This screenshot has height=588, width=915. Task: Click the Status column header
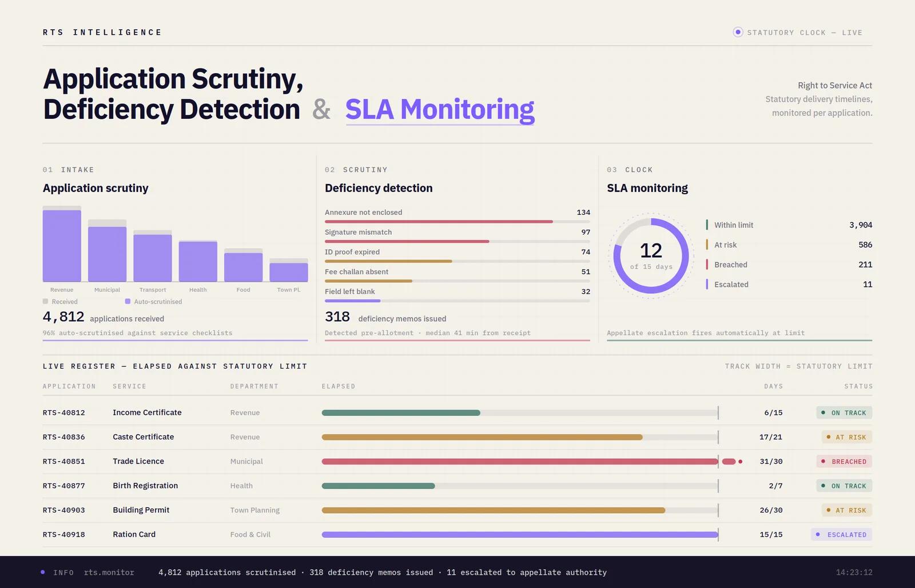[x=858, y=386]
